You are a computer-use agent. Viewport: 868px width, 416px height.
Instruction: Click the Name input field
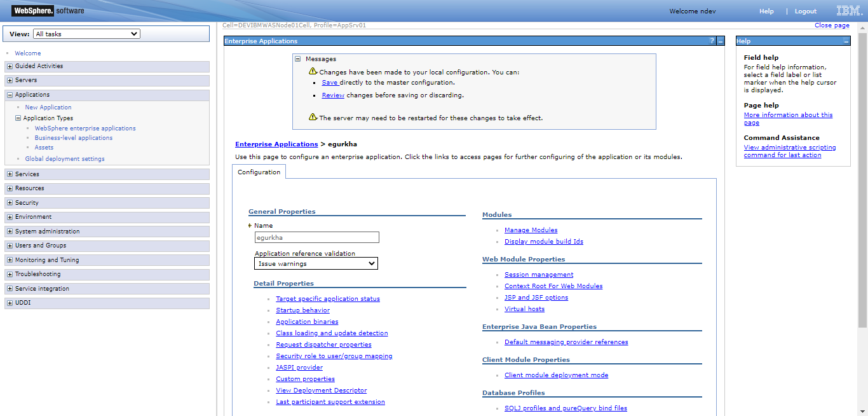[316, 237]
